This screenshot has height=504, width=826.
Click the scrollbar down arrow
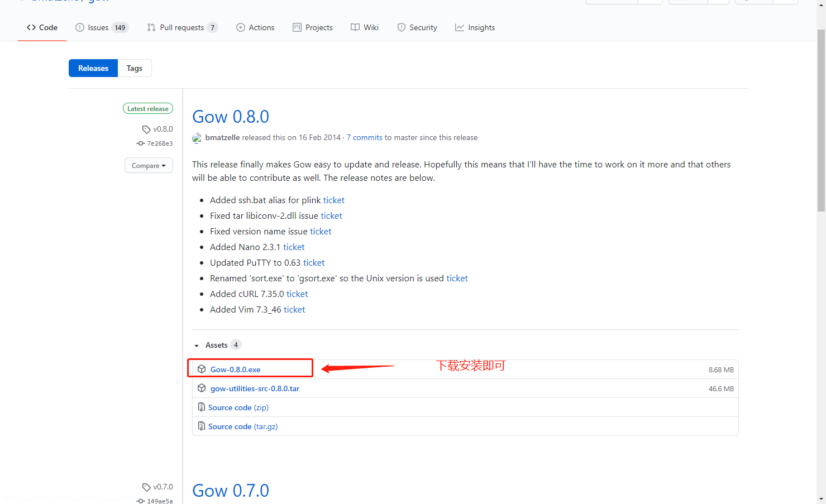[x=821, y=499]
